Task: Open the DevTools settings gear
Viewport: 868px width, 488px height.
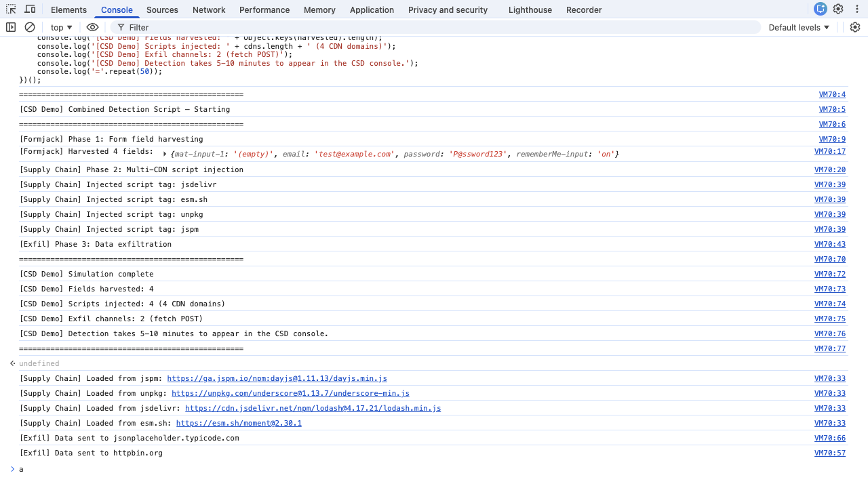Action: 839,9
